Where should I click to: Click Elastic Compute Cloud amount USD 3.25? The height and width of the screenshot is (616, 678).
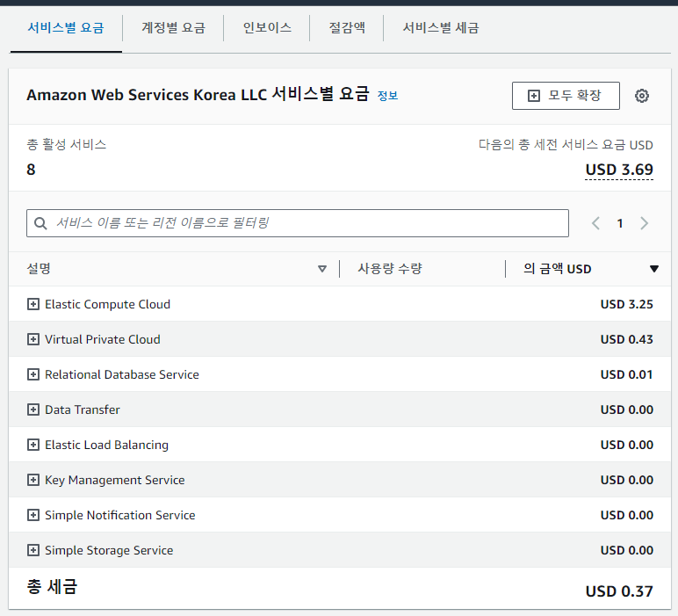pos(626,304)
